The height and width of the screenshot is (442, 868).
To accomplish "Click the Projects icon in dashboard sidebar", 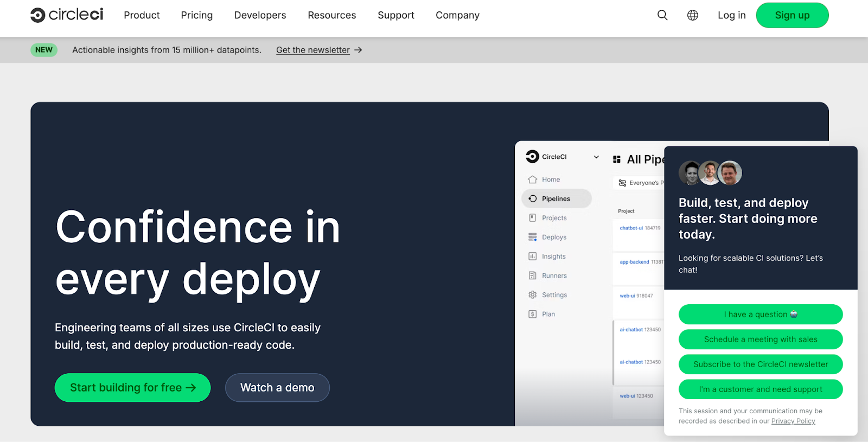I will click(533, 217).
